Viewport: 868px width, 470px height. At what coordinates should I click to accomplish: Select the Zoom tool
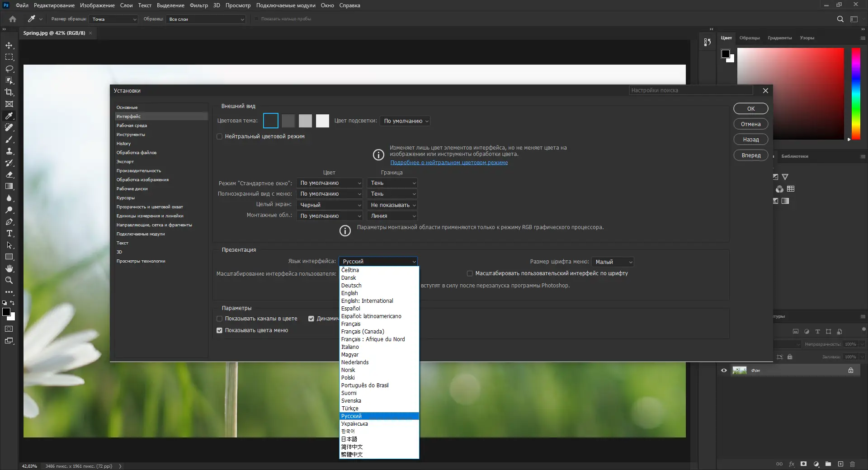pyautogui.click(x=9, y=280)
